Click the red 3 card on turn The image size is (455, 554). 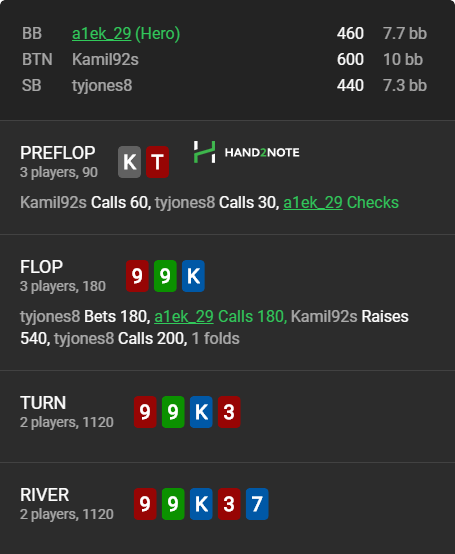[x=229, y=412]
